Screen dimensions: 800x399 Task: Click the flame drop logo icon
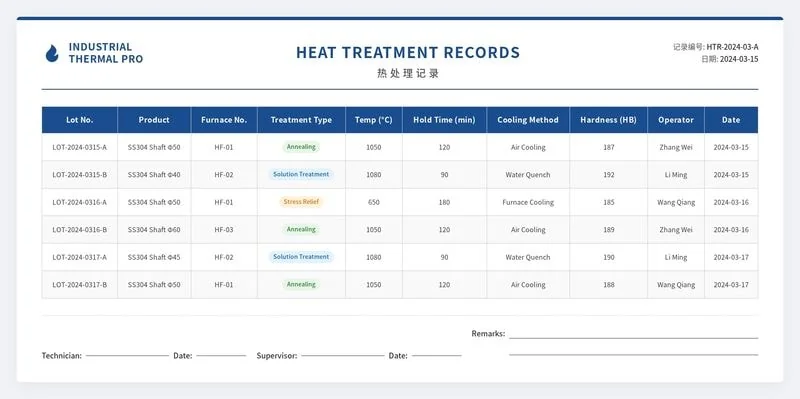tap(52, 54)
